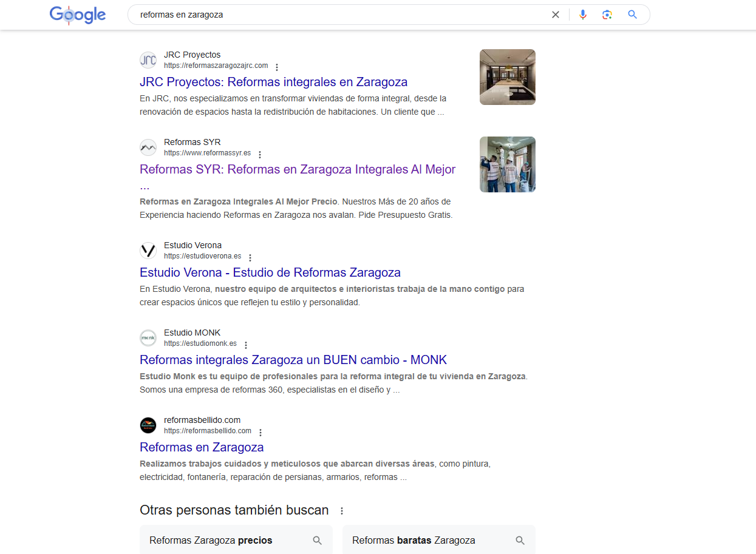Open the three-dot menu for Estudio Verona result
This screenshot has width=756, height=554.
pos(250,256)
